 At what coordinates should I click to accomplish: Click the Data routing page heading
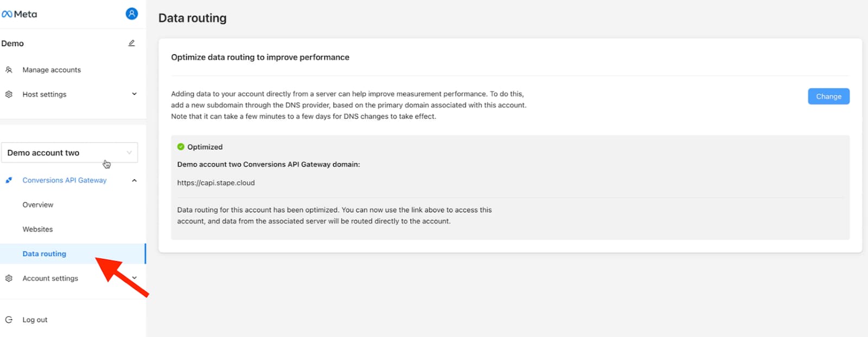[x=193, y=18]
